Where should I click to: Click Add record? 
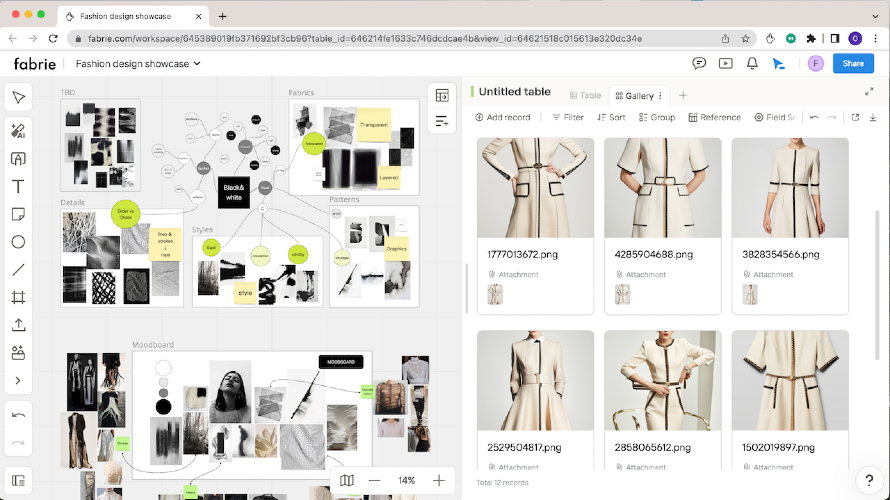pos(502,117)
